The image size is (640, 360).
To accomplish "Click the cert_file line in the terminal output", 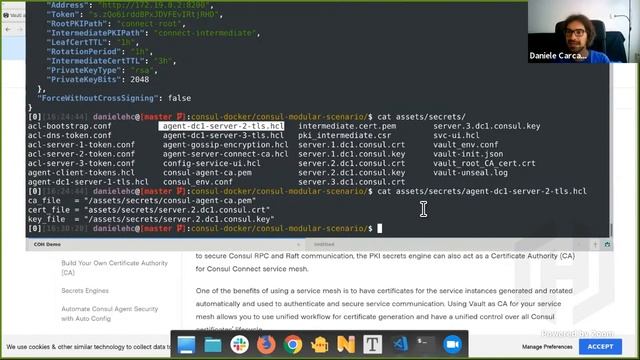I will pyautogui.click(x=149, y=210).
